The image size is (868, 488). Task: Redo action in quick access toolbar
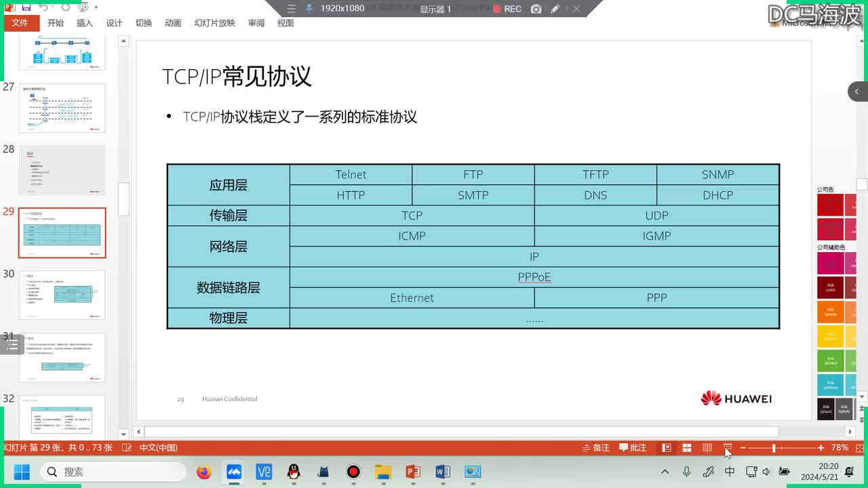pos(66,8)
